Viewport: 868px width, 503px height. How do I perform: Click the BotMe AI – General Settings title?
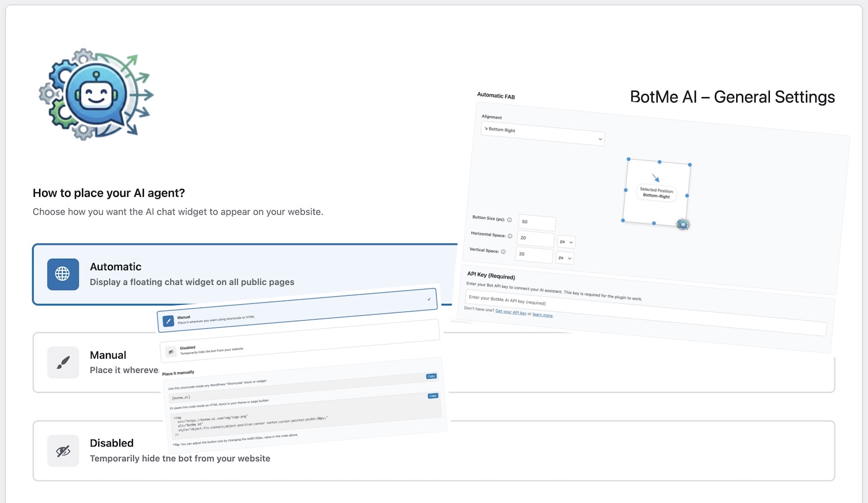(x=732, y=97)
